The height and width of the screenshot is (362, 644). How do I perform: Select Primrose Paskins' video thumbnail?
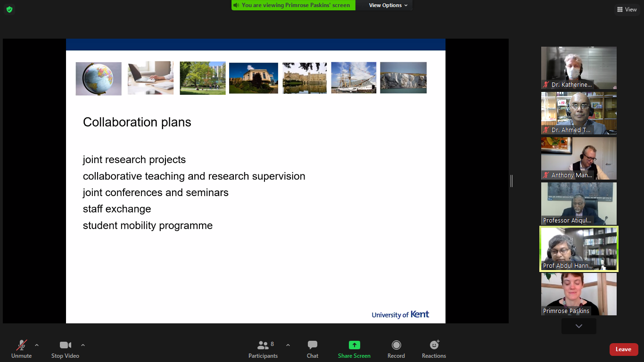click(579, 294)
